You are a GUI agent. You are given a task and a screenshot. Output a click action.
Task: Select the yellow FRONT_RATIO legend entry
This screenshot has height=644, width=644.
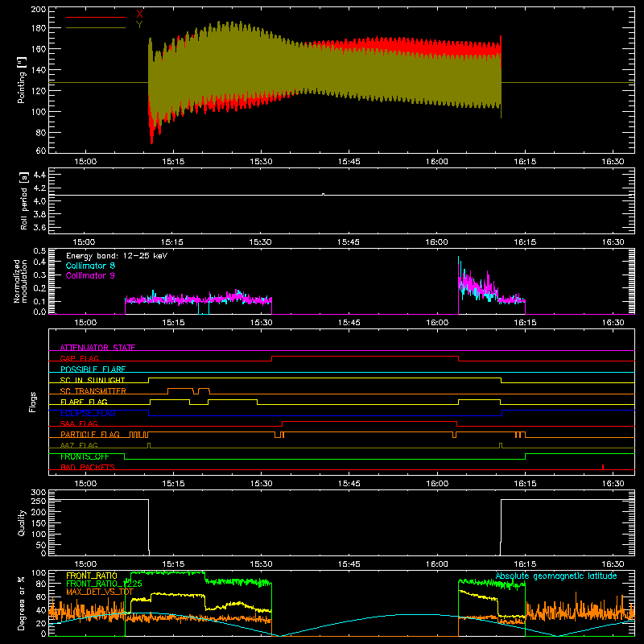pyautogui.click(x=92, y=576)
